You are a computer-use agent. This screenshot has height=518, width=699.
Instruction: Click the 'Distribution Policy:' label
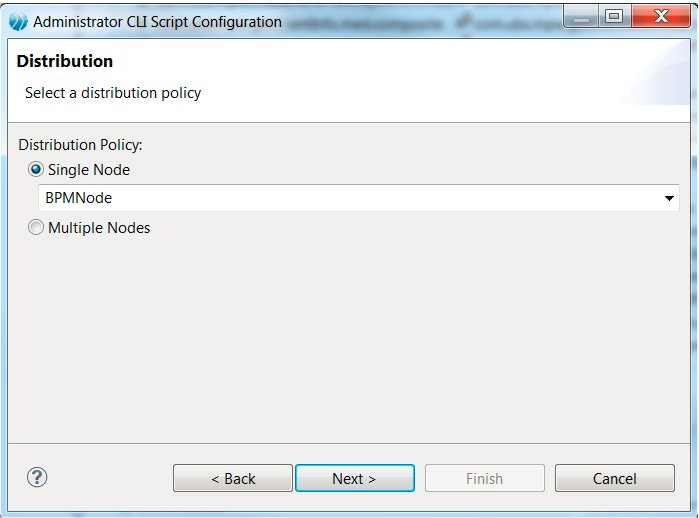pyautogui.click(x=80, y=145)
